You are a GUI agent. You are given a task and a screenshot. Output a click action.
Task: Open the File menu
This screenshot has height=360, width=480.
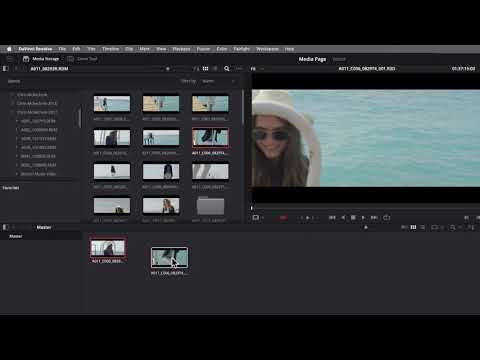(x=62, y=49)
